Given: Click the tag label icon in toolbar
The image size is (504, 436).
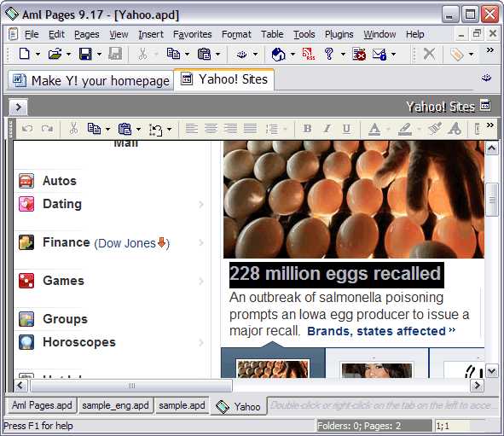Looking at the screenshot, I should tap(457, 54).
